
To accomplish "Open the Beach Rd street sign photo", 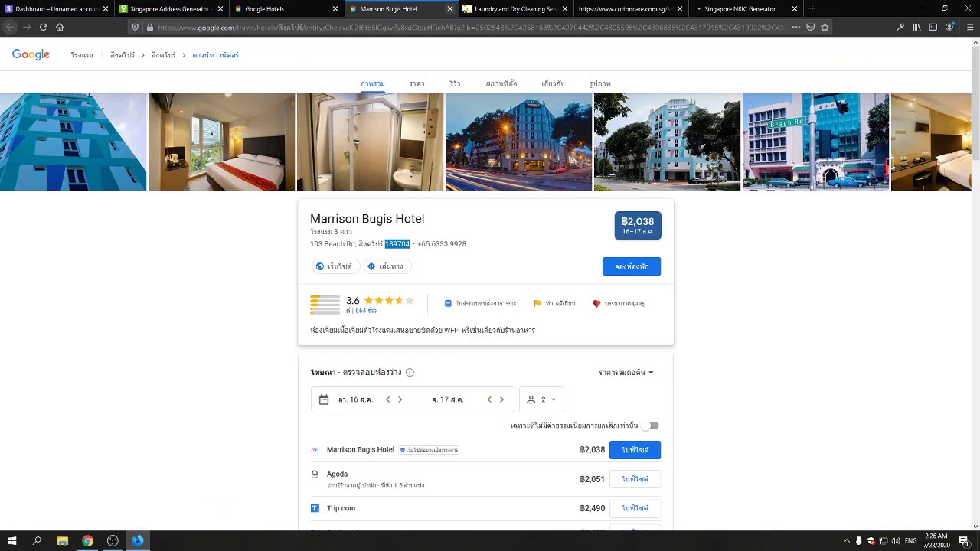I will [x=815, y=142].
